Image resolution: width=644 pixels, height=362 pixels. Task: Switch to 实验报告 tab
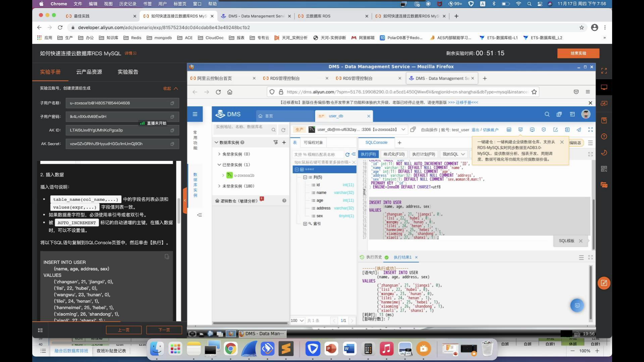[x=128, y=72]
